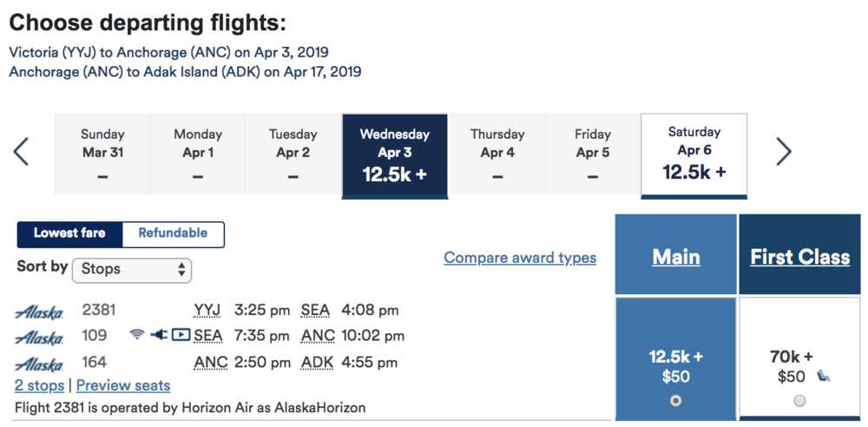Open the First Class column header

coord(799,257)
